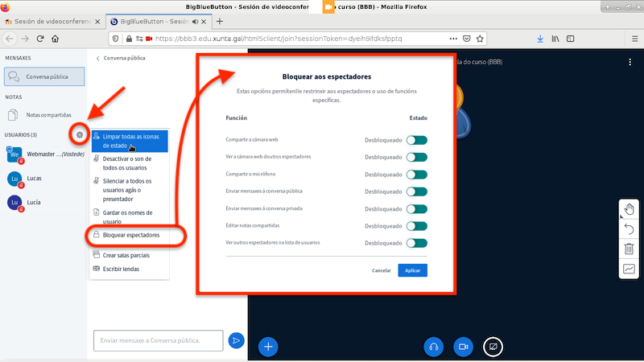Click the headphones audio button

click(433, 346)
